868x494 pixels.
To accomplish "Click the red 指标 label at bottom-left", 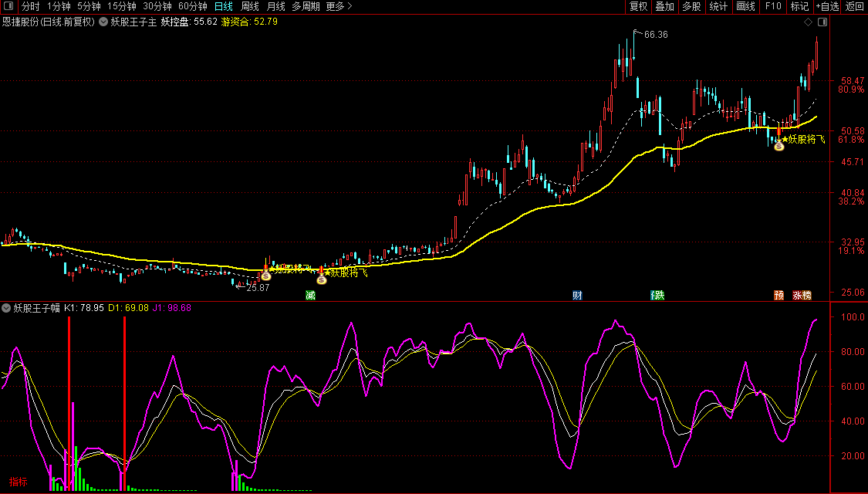I will 19,482.
